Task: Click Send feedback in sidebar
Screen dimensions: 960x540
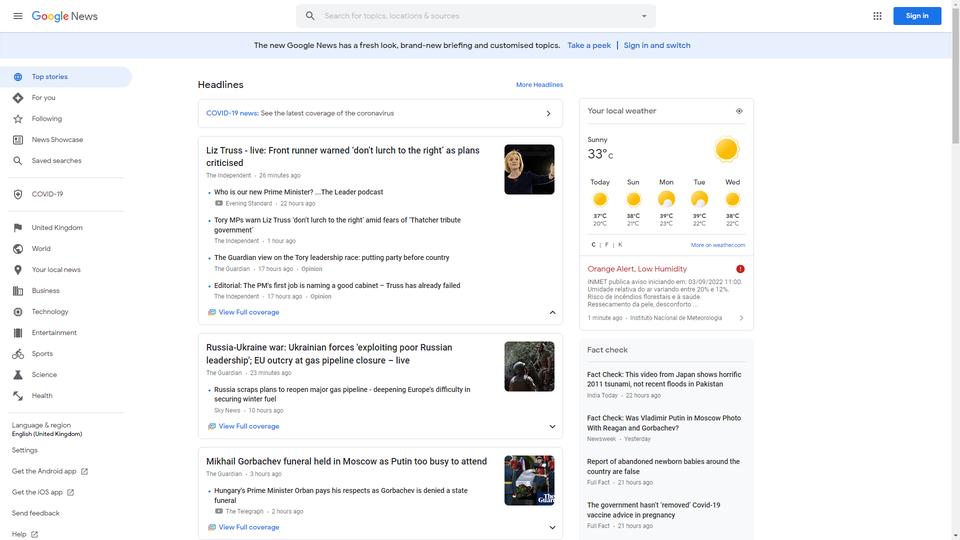Action: (x=36, y=513)
